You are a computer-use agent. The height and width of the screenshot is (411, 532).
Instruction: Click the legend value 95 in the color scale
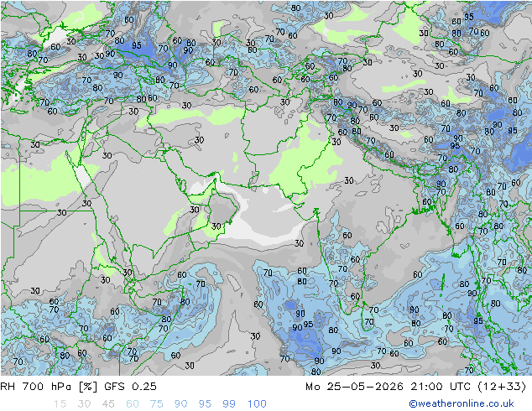tap(205, 404)
